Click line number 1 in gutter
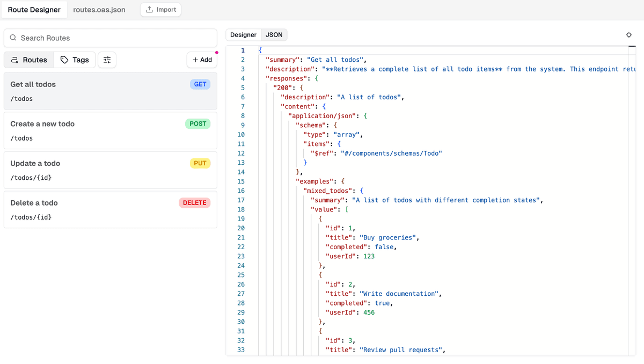 [243, 50]
